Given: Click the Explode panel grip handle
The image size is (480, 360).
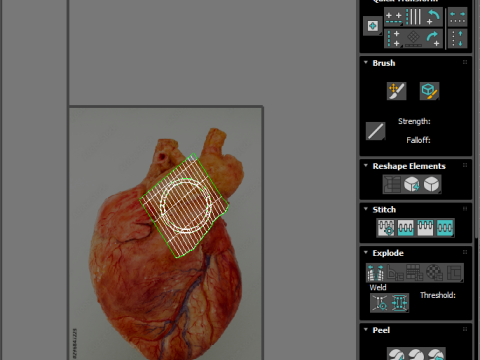Looking at the screenshot, I should 465,252.
